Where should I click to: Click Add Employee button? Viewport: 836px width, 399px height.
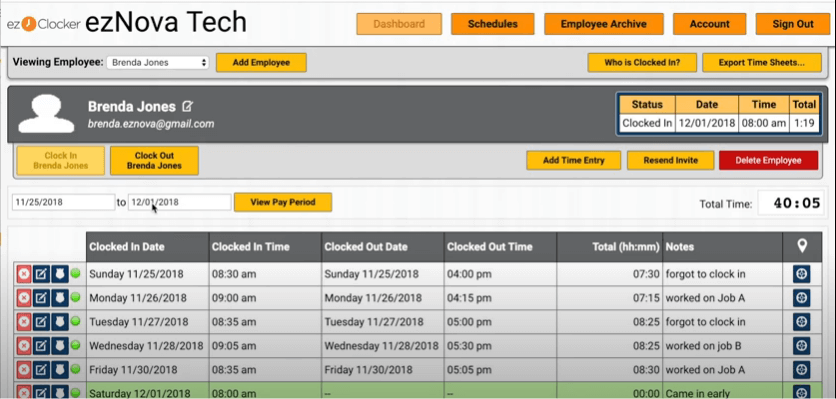261,62
